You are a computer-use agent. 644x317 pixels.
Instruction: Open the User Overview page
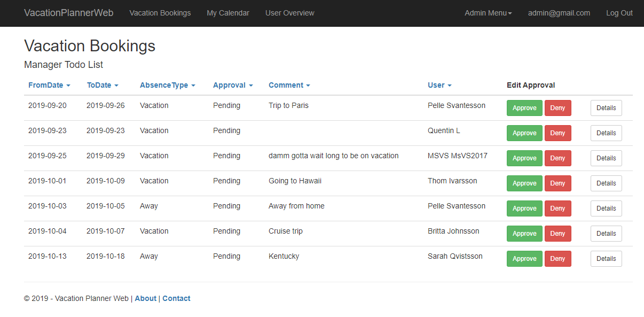(289, 13)
